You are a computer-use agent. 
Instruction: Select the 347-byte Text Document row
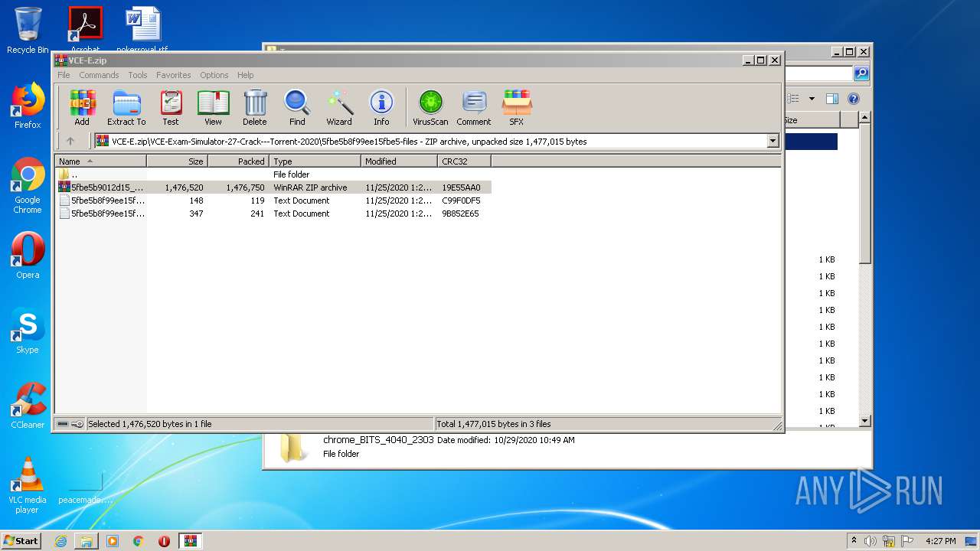(x=273, y=214)
